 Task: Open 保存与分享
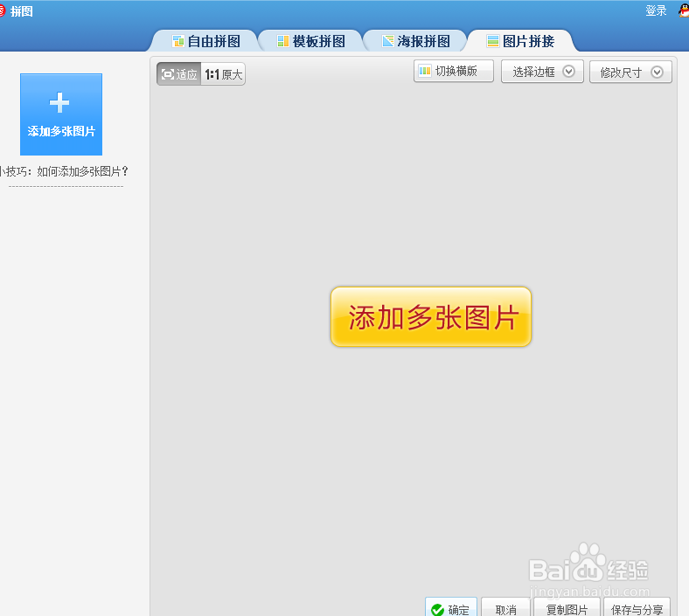click(x=637, y=607)
